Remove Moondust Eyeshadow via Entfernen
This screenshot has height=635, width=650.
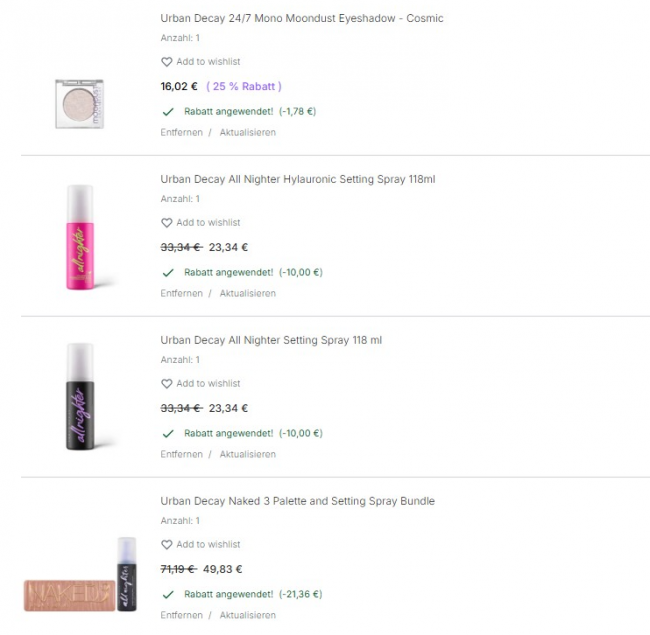point(181,132)
